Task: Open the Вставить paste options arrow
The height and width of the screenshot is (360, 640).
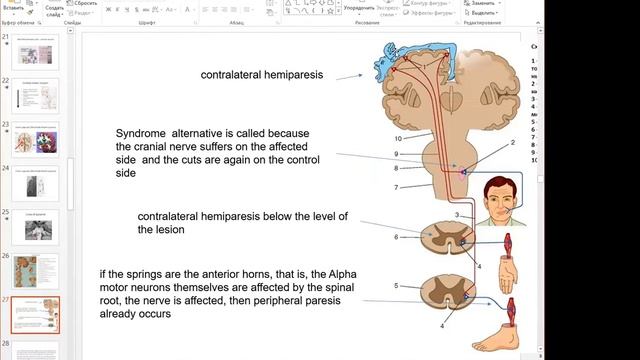Action: coord(13,13)
